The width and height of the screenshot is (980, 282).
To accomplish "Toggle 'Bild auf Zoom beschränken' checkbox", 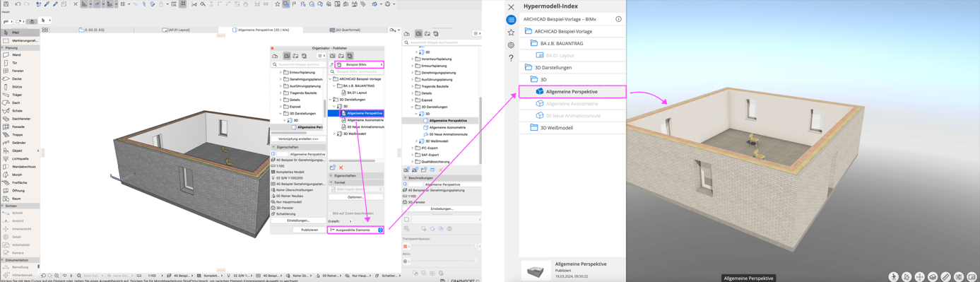I will click(331, 213).
